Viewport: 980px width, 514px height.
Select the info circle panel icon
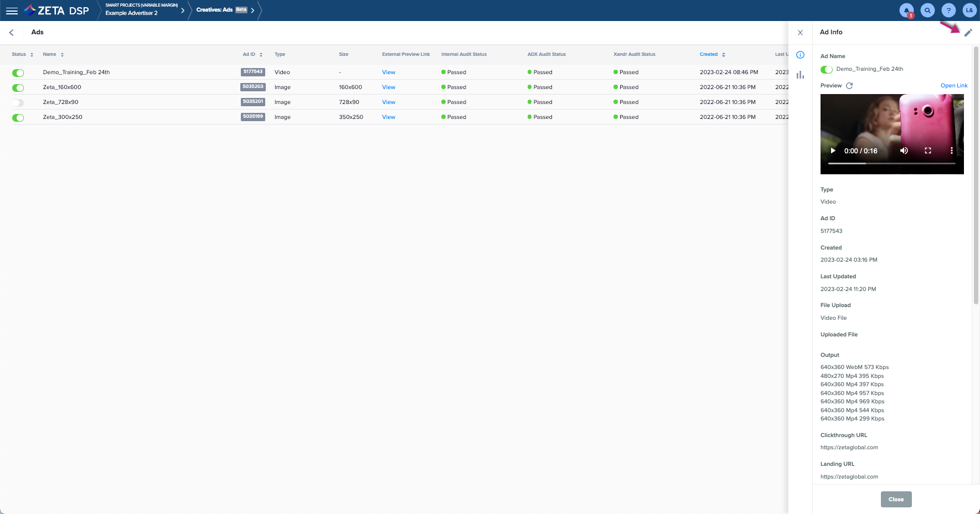pyautogui.click(x=800, y=55)
